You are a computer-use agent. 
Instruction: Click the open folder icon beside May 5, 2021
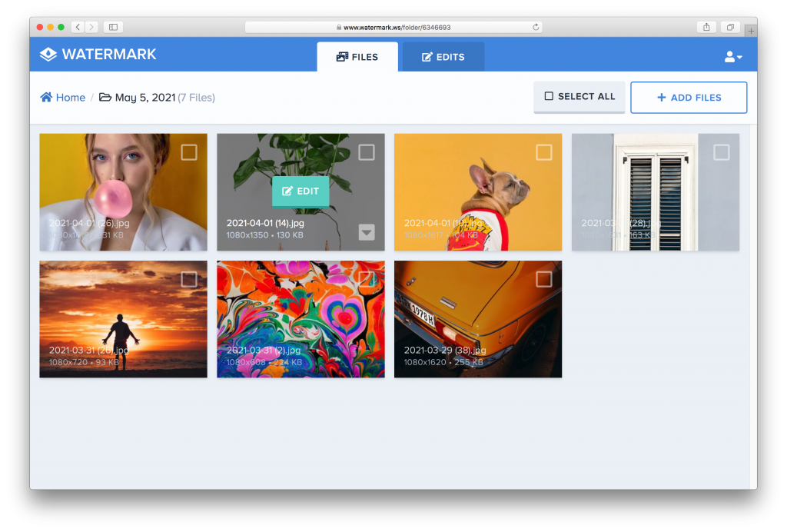pyautogui.click(x=105, y=97)
